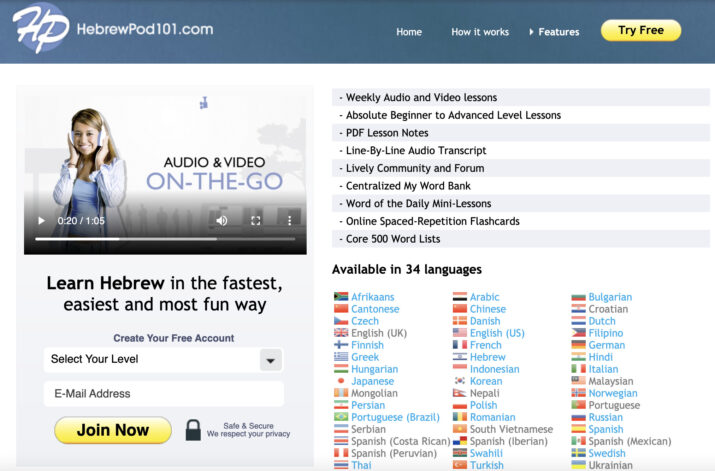Image resolution: width=715 pixels, height=471 pixels.
Task: Open the Hungarian language link
Action: [x=374, y=369]
